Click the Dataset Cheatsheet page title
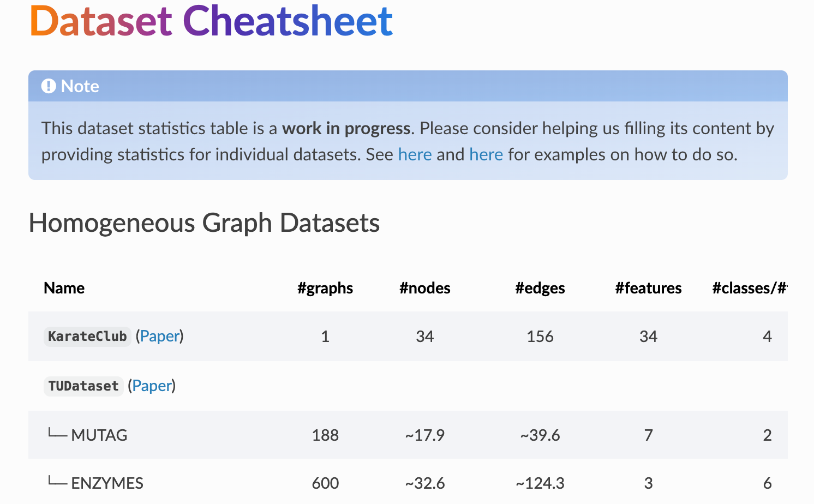 tap(211, 21)
